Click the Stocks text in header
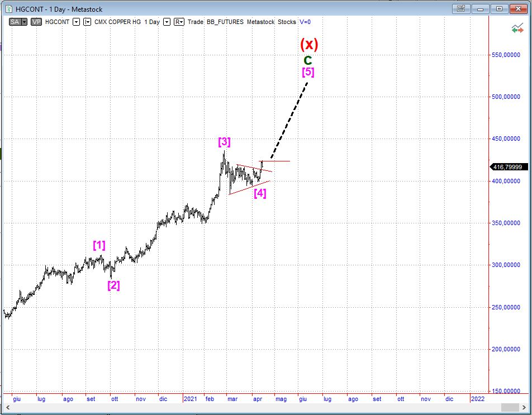532x415 pixels. 287,22
